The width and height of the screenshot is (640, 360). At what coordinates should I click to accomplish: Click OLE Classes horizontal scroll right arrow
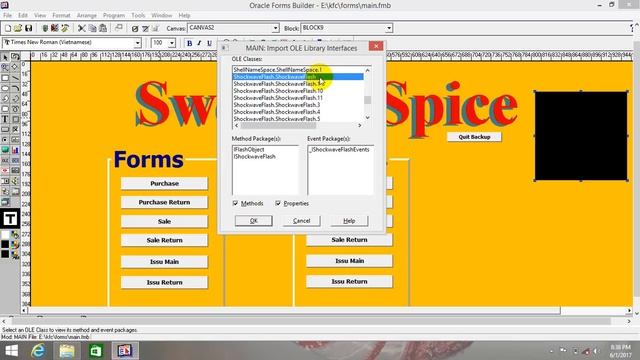pyautogui.click(x=360, y=126)
